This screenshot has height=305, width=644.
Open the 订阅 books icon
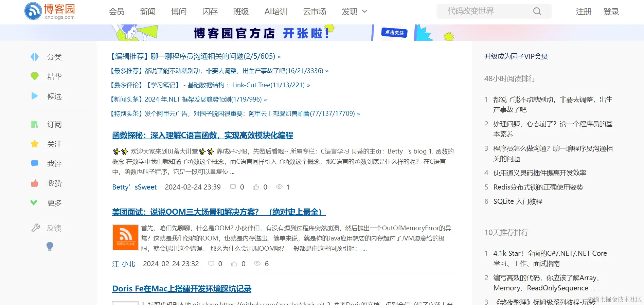coord(35,124)
